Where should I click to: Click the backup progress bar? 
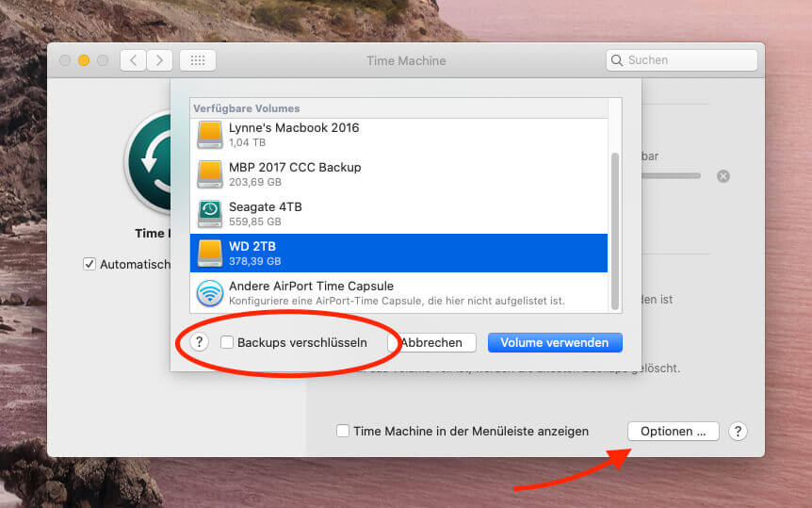(671, 176)
